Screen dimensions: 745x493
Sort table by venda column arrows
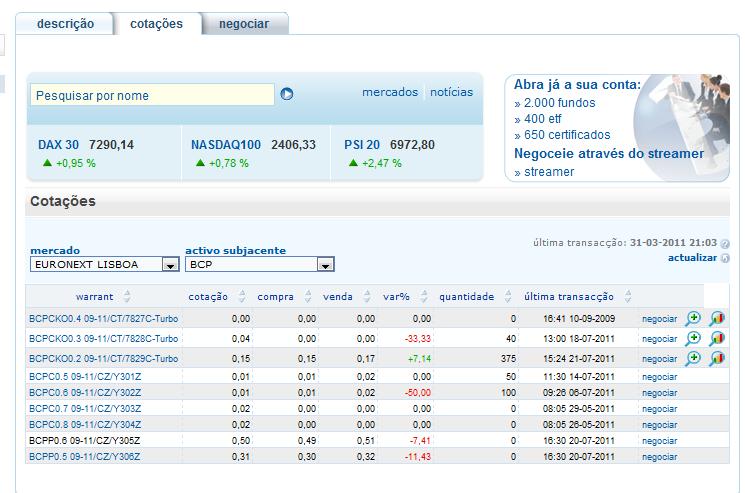[367, 296]
